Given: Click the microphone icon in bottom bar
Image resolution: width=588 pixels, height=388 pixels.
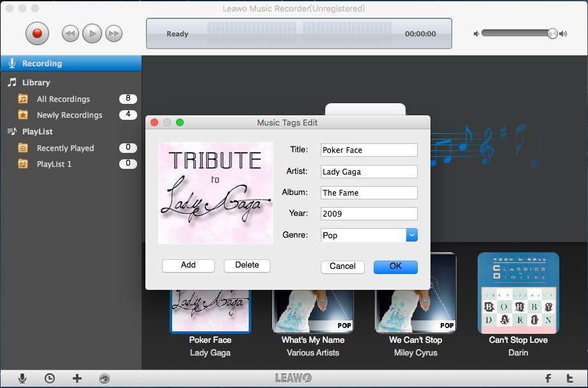Looking at the screenshot, I should (x=22, y=378).
